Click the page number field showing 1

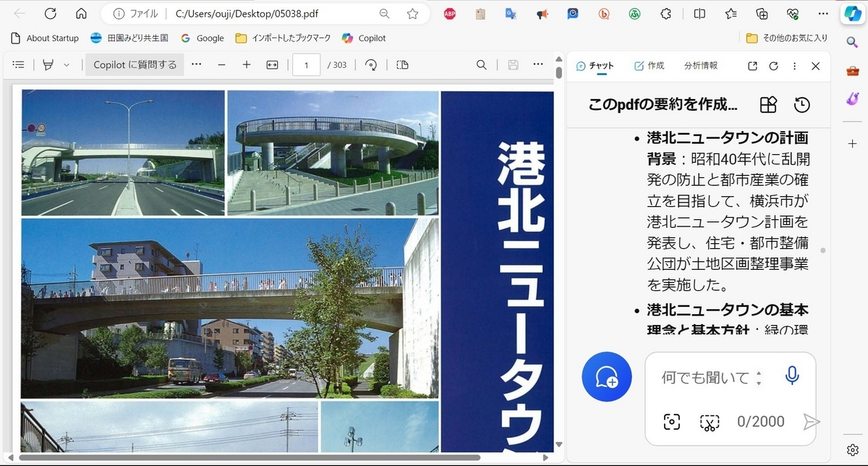tap(307, 64)
